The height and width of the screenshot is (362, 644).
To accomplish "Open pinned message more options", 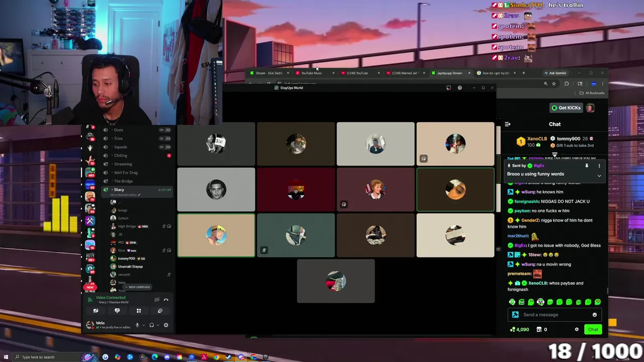I will point(599,165).
